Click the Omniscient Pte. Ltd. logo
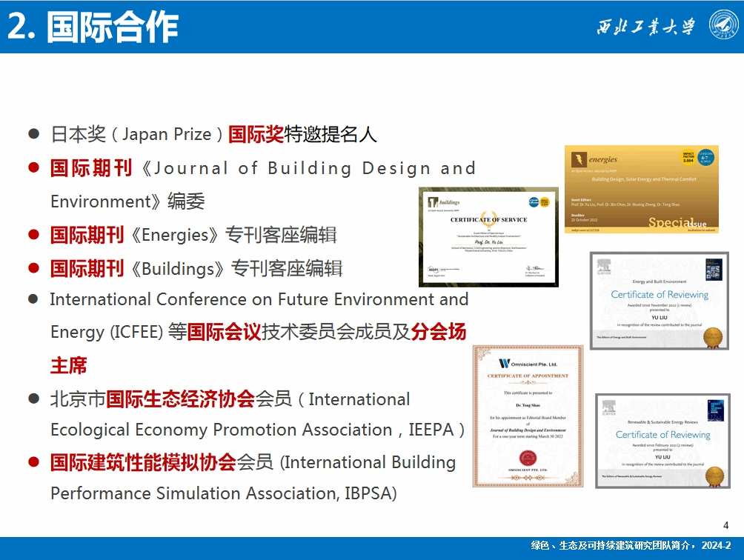 [527, 363]
